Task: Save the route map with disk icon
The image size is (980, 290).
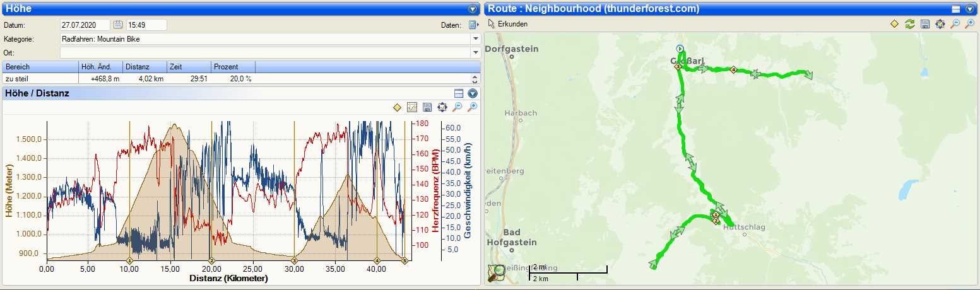Action: pyautogui.click(x=925, y=24)
